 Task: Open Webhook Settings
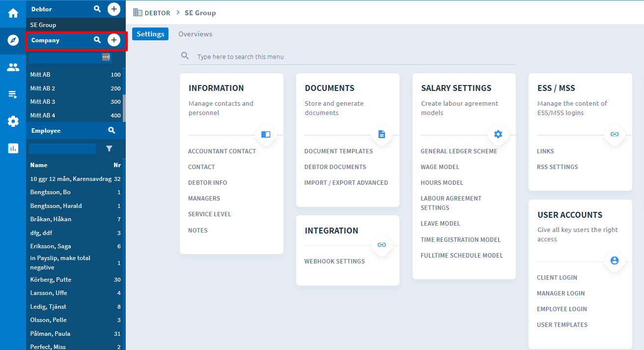(x=335, y=262)
